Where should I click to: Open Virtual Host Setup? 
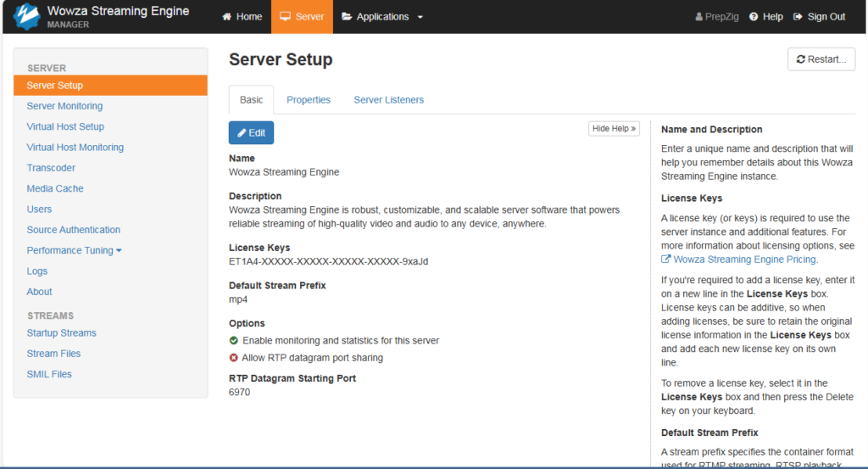pyautogui.click(x=65, y=126)
